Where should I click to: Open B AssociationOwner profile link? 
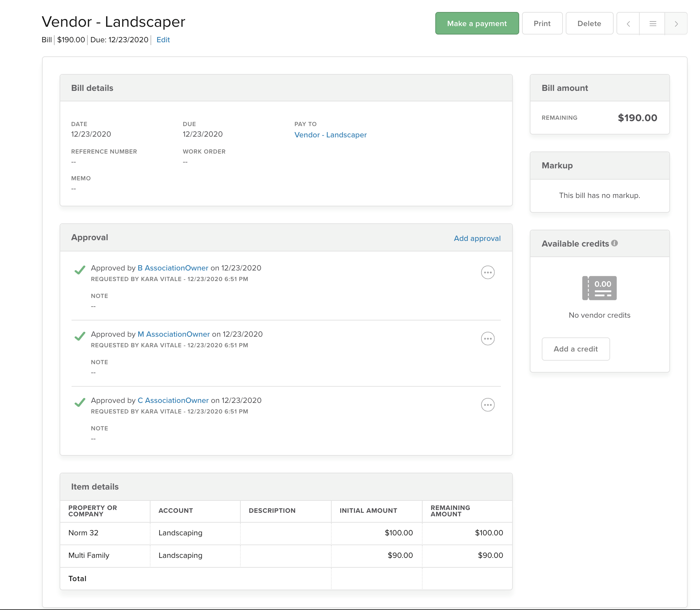pyautogui.click(x=173, y=268)
